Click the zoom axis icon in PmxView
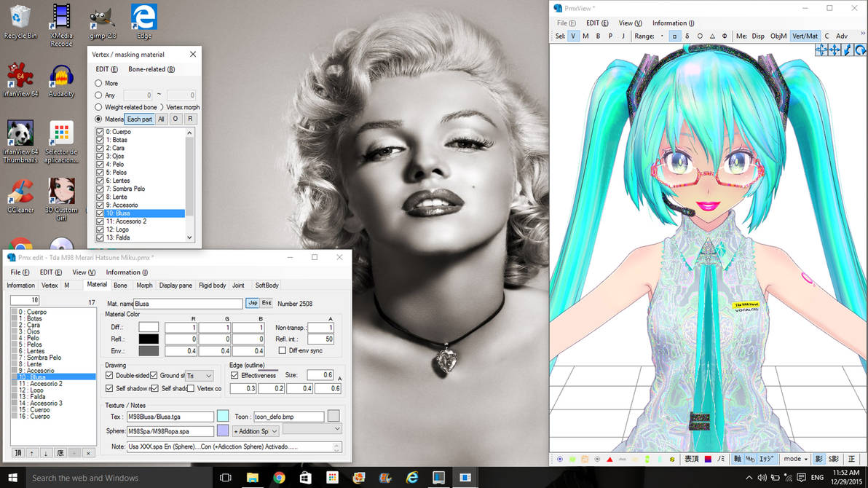The image size is (868, 488). (x=847, y=50)
